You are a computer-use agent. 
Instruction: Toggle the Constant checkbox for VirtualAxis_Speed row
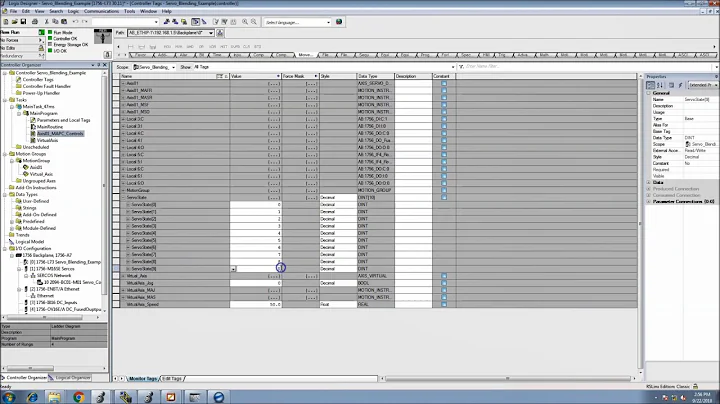444,304
